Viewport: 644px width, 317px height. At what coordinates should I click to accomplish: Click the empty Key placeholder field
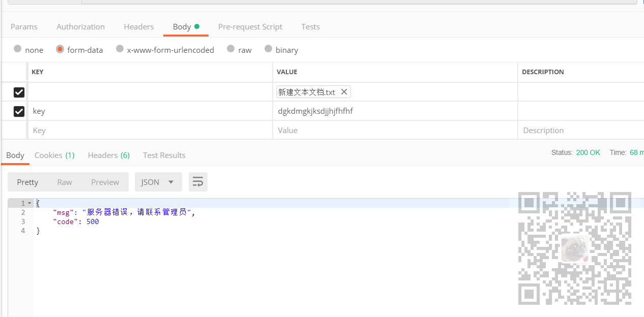point(150,130)
